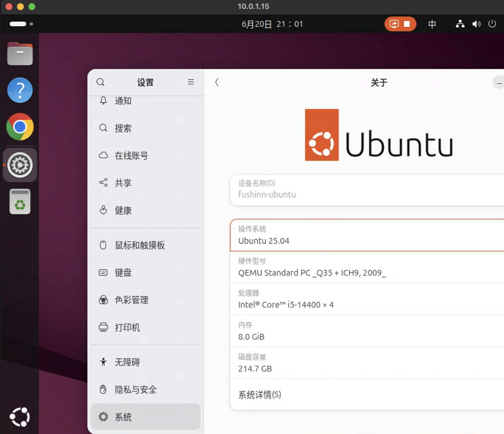Open 无障碍 settings
The width and height of the screenshot is (504, 434).
coord(146,362)
